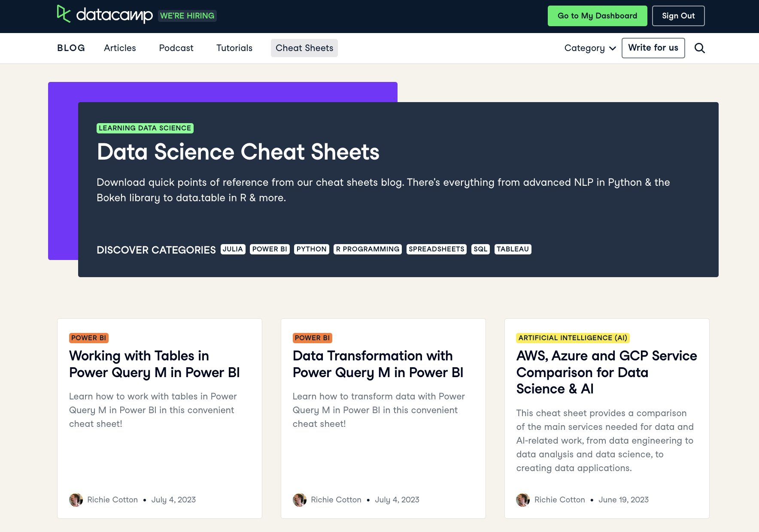The image size is (759, 532).
Task: Open the Cheat Sheets tab
Action: [304, 48]
